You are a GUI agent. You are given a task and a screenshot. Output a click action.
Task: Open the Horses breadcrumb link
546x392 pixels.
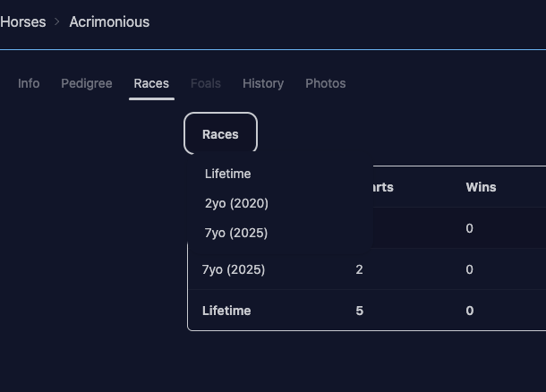[23, 21]
